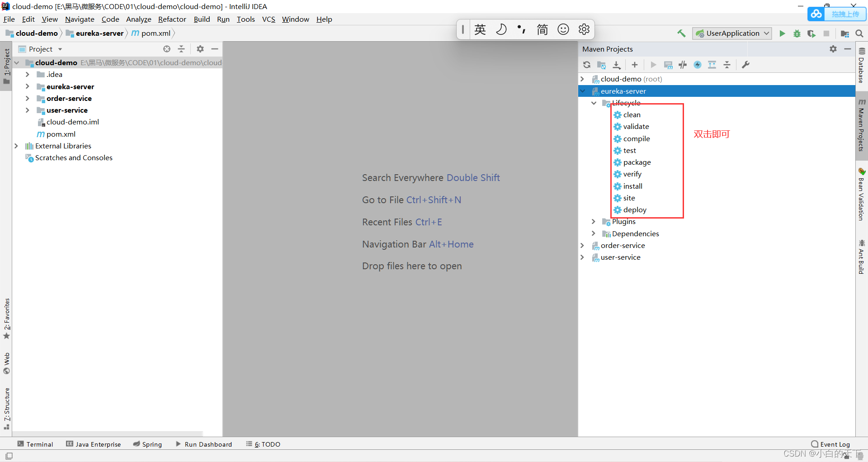Viewport: 868px width, 462px height.
Task: Open the Tools menu
Action: (x=245, y=19)
